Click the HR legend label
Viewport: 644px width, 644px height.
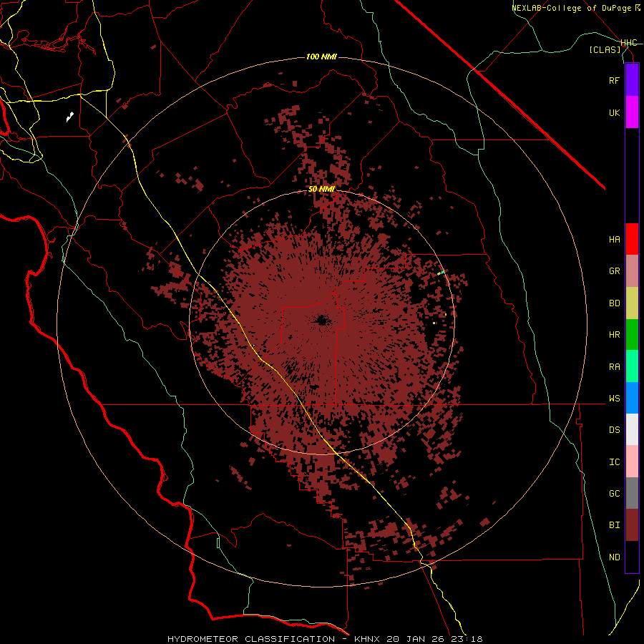click(x=615, y=335)
